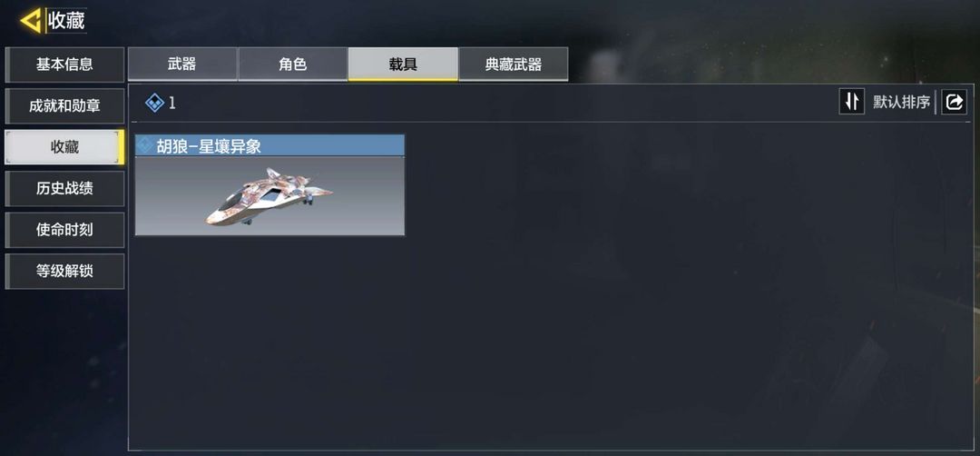Viewport: 980px width, 456px height.
Task: Go to 历史战绩 section
Action: pyautogui.click(x=64, y=188)
